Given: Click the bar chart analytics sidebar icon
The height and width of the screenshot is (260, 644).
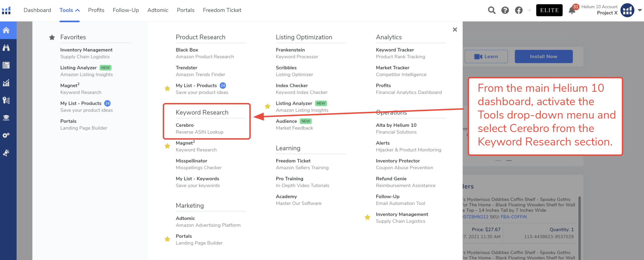Looking at the screenshot, I should coord(6,83).
